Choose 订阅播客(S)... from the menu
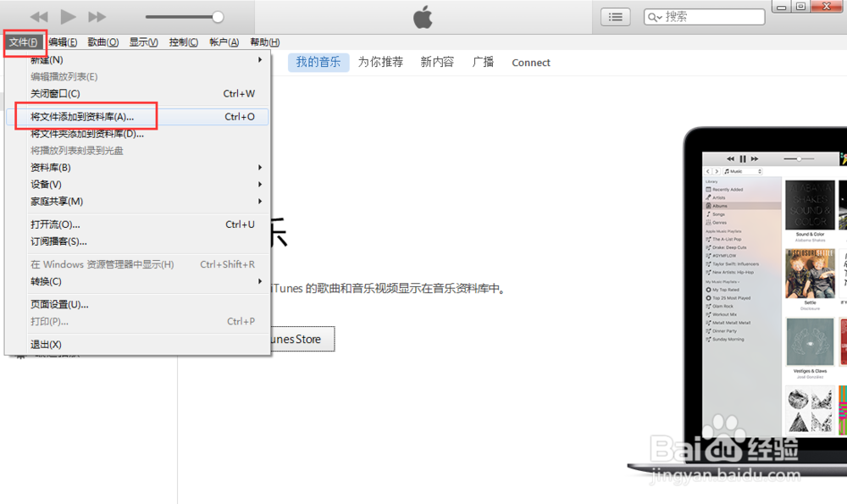The width and height of the screenshot is (847, 504). [137, 241]
